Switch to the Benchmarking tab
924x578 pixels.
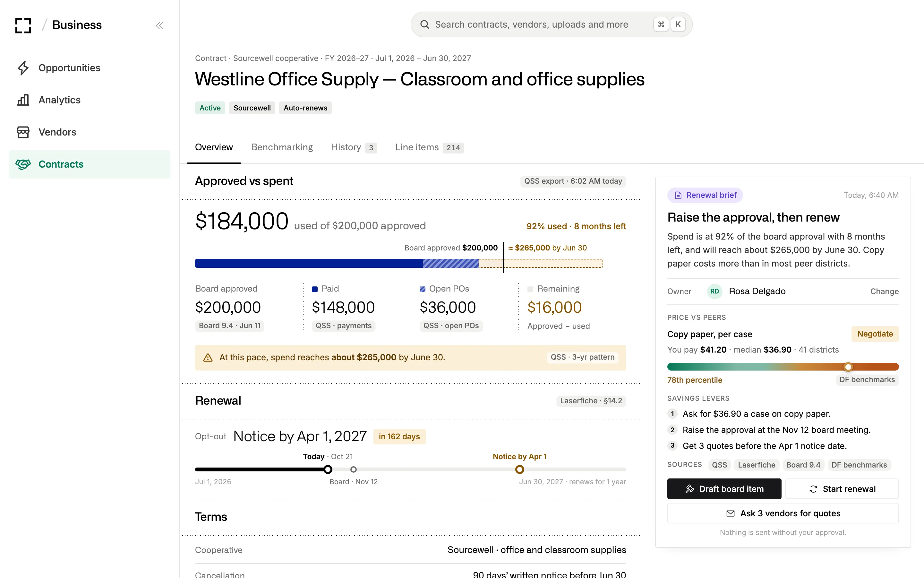[x=282, y=147]
